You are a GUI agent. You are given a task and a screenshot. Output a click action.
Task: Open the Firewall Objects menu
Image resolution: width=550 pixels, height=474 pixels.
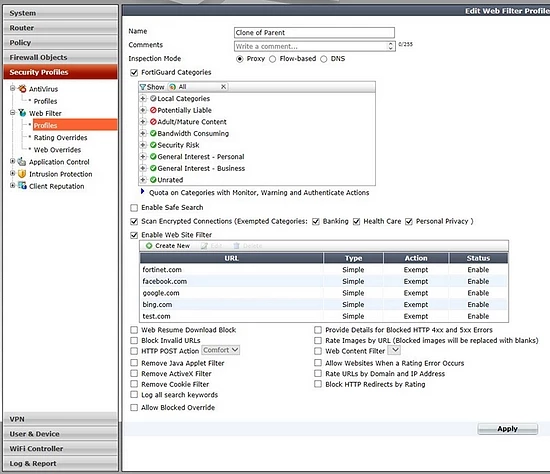(x=61, y=57)
